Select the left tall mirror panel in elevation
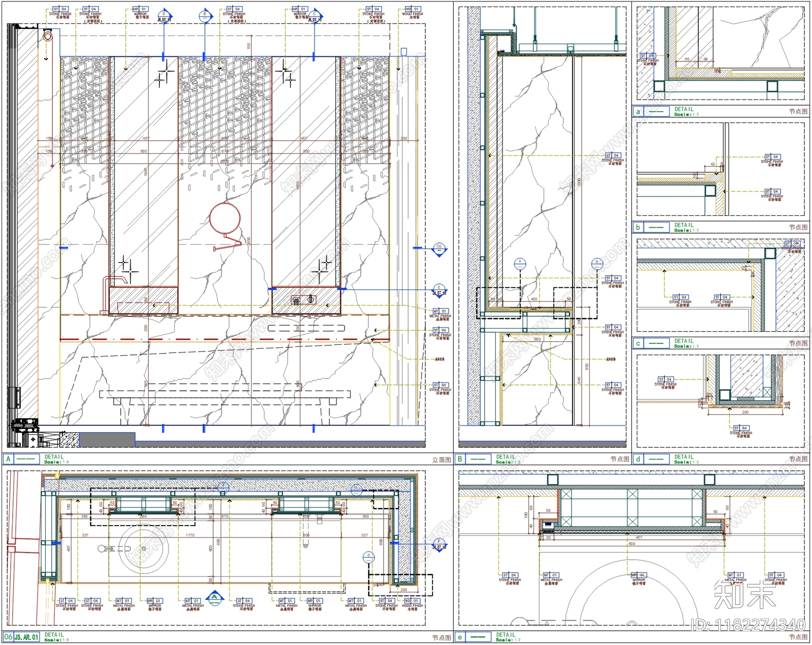 (x=144, y=172)
